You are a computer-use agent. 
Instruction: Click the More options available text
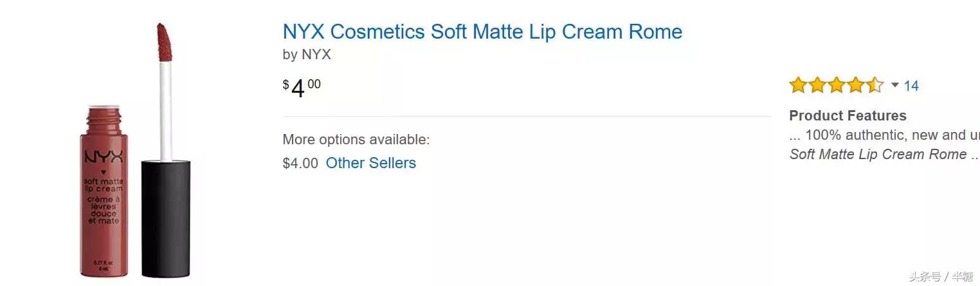[356, 140]
